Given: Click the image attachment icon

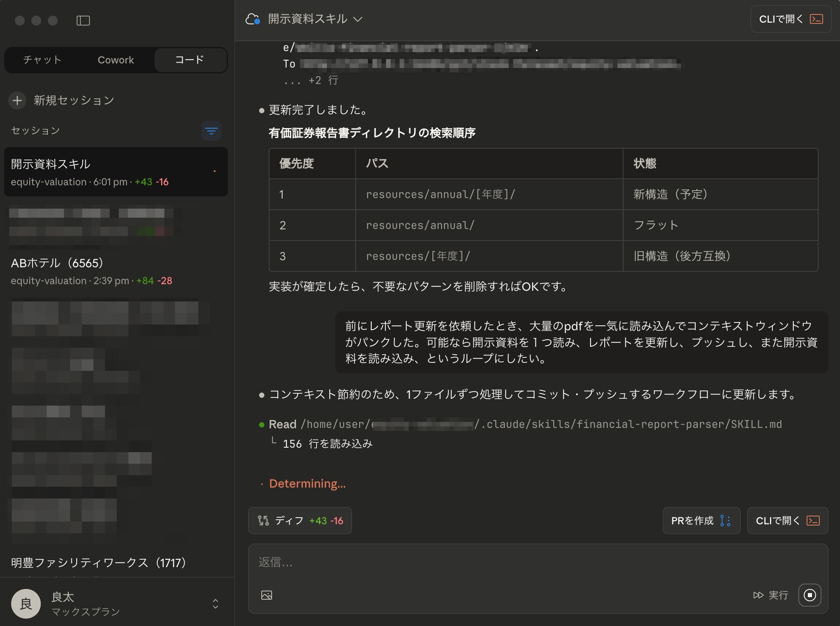Looking at the screenshot, I should point(267,595).
